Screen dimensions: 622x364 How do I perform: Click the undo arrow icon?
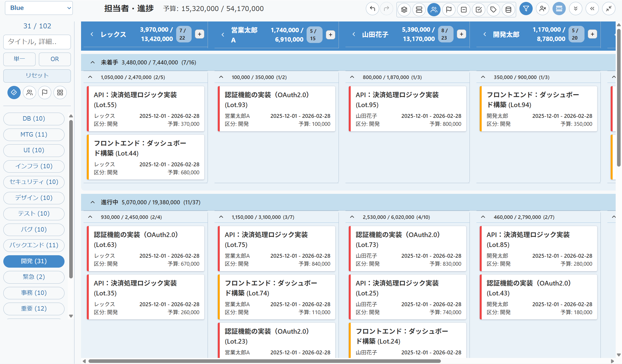tap(372, 9)
